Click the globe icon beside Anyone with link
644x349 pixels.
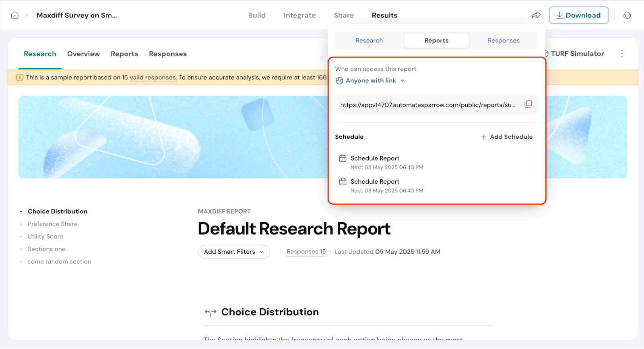(339, 81)
